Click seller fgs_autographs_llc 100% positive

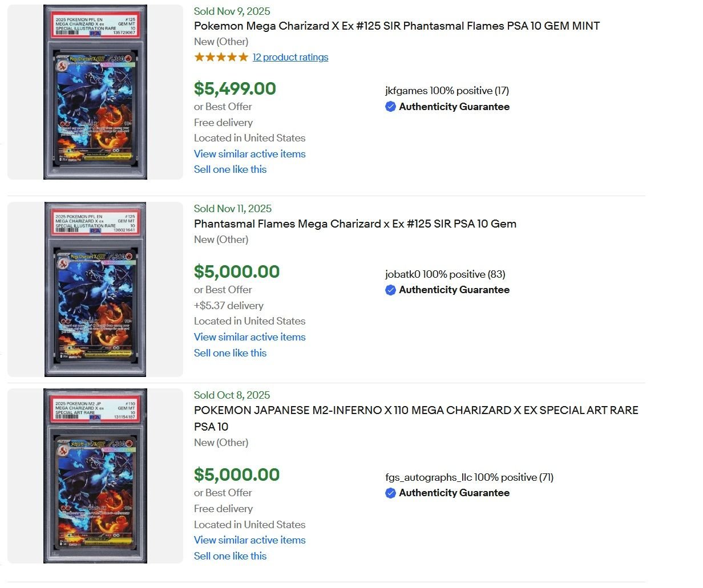click(x=469, y=477)
